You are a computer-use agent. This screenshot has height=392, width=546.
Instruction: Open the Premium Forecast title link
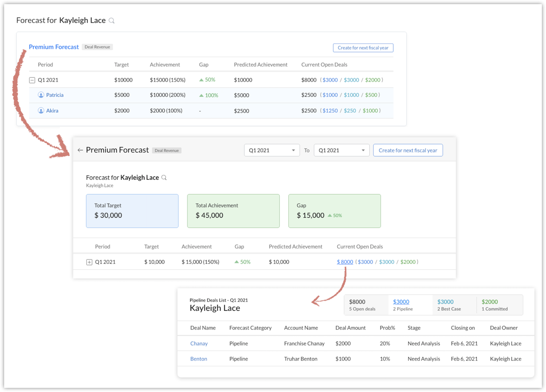click(54, 47)
